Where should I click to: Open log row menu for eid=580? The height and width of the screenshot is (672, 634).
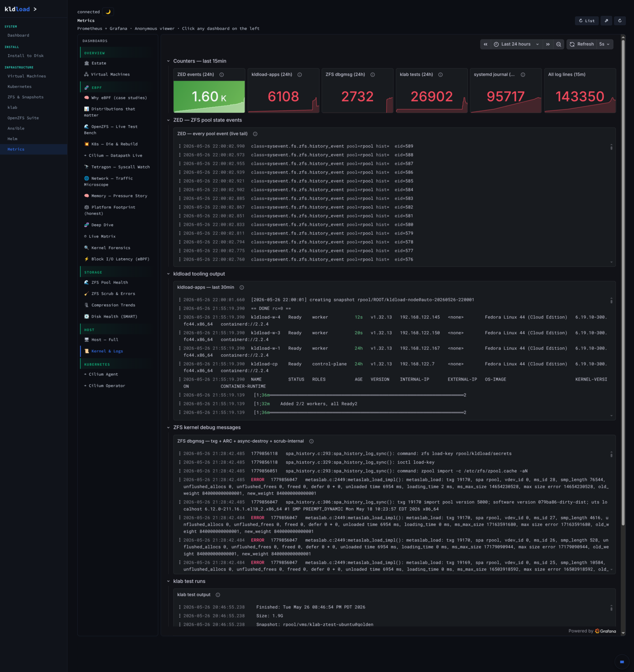[x=180, y=224]
